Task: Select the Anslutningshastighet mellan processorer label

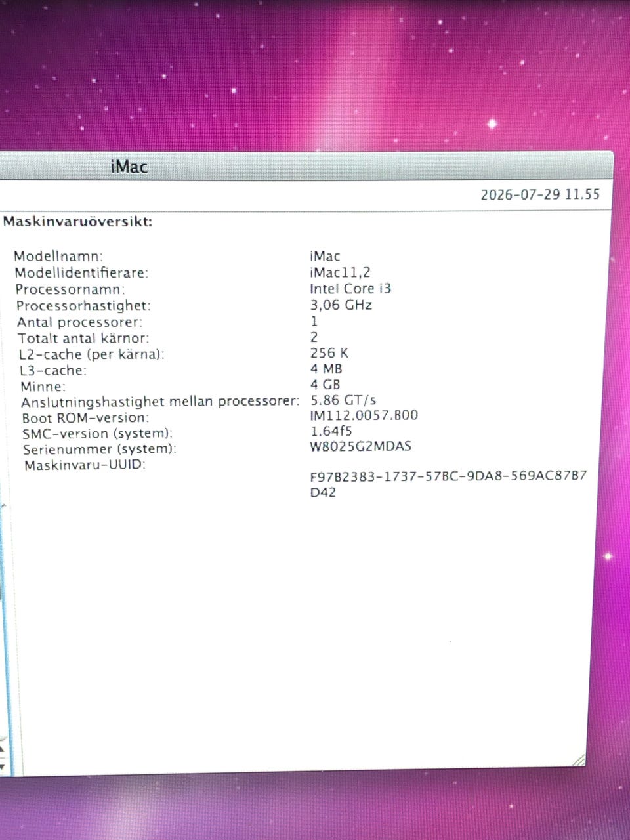Action: point(160,402)
